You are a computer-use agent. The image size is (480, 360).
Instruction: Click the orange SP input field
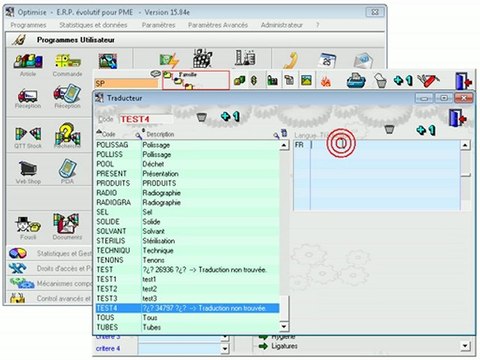pos(126,83)
